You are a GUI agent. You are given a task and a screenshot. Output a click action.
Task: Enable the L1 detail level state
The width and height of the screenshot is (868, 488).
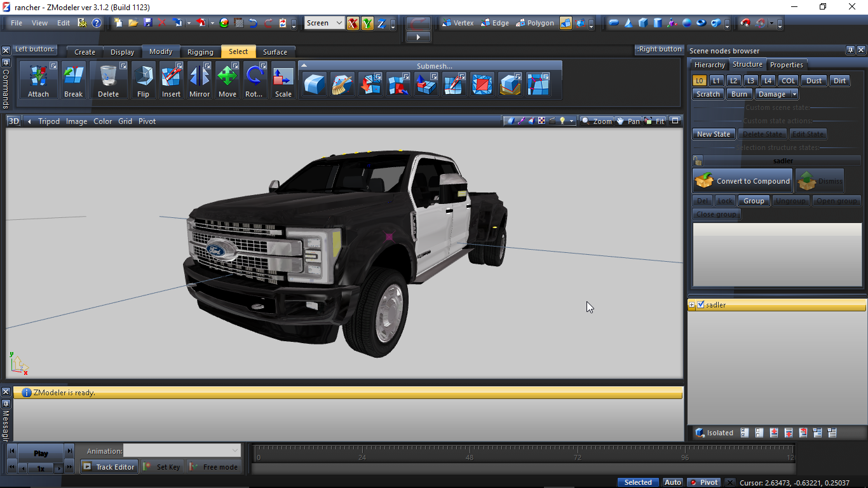716,81
